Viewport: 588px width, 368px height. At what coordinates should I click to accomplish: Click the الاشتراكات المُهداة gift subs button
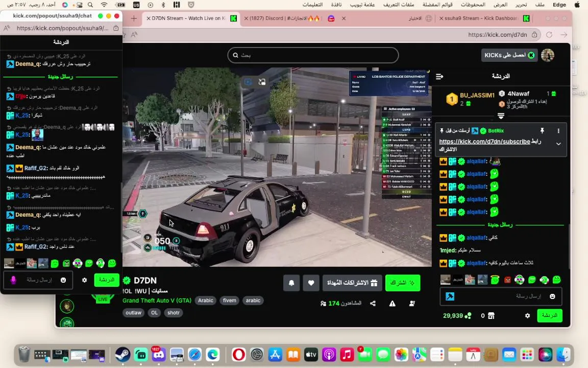coord(352,283)
